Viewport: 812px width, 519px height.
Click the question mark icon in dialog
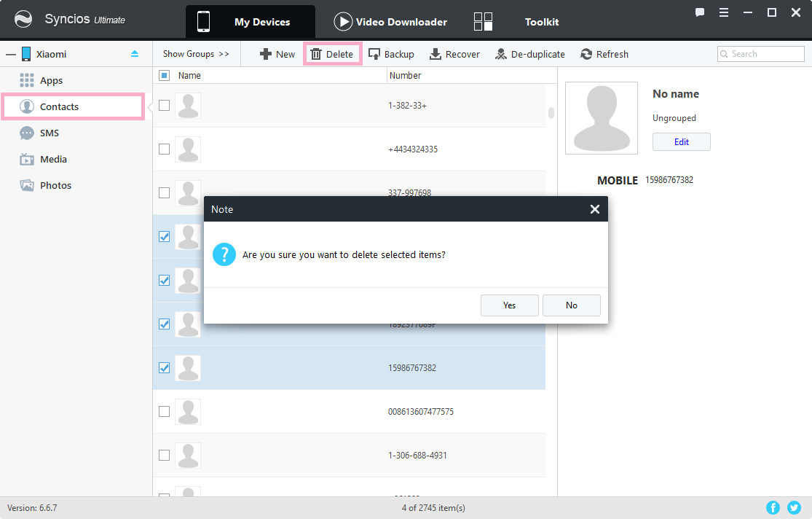tap(224, 254)
